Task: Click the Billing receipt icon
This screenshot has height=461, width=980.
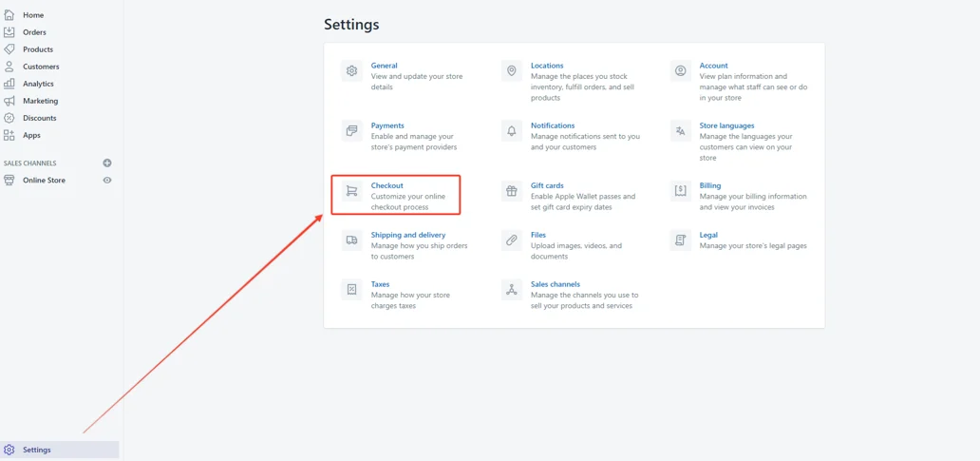Action: [x=681, y=191]
